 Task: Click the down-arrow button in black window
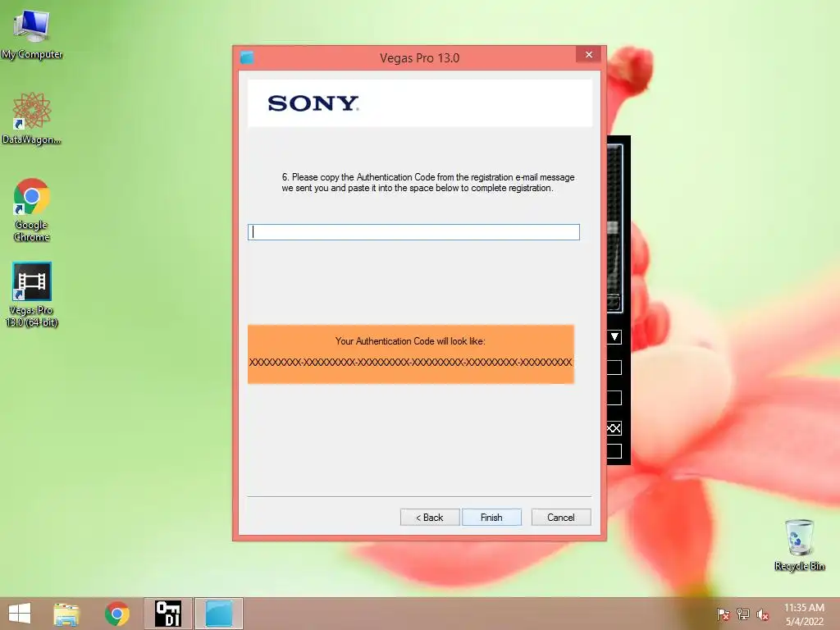[614, 337]
